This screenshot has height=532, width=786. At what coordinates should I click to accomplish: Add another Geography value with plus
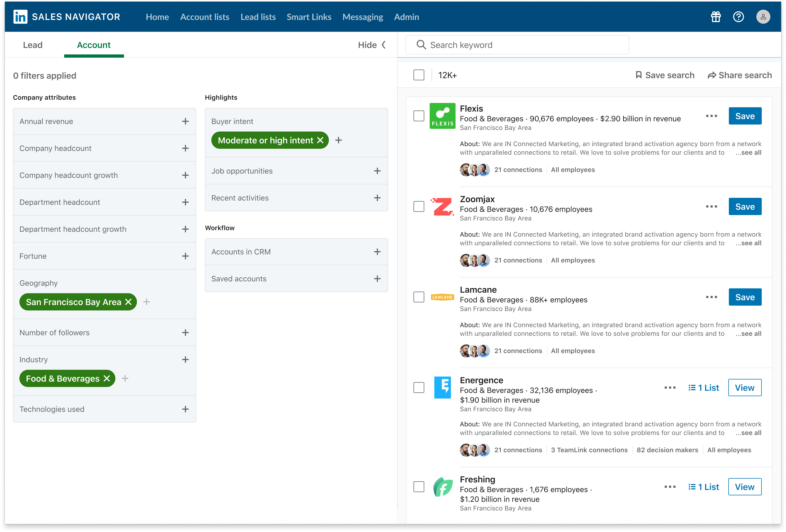point(146,302)
